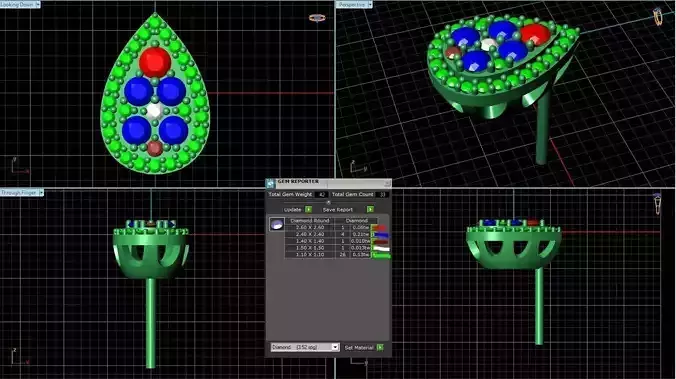This screenshot has width=676, height=379.
Task: Click the green Save Report arrow button
Action: point(370,209)
